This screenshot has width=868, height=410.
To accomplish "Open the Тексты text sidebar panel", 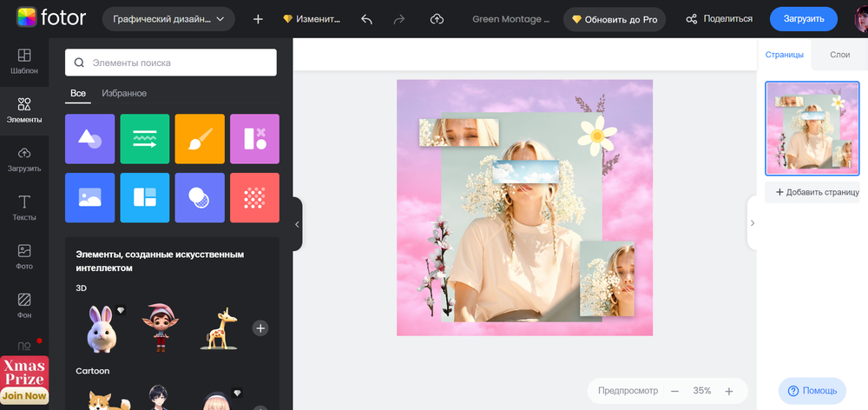I will pos(24,208).
